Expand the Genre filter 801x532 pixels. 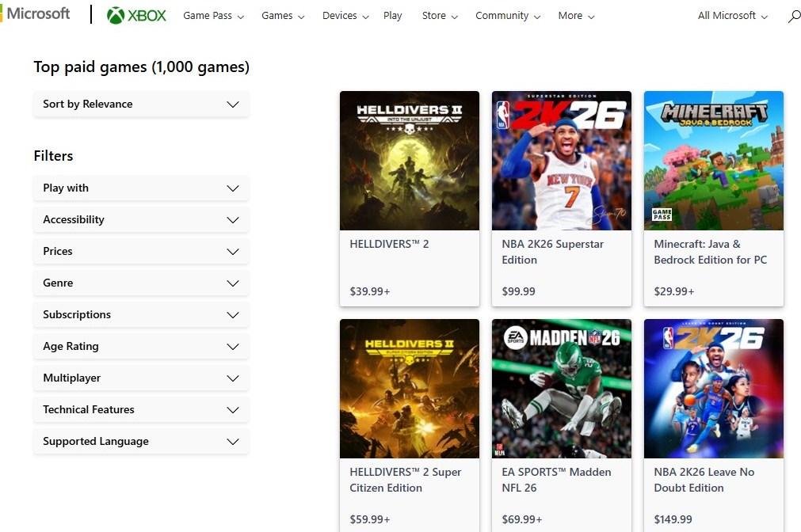pos(141,283)
